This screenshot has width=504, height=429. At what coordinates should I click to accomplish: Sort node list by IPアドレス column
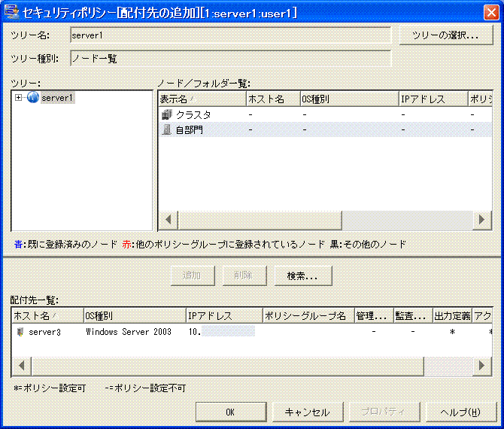(433, 99)
